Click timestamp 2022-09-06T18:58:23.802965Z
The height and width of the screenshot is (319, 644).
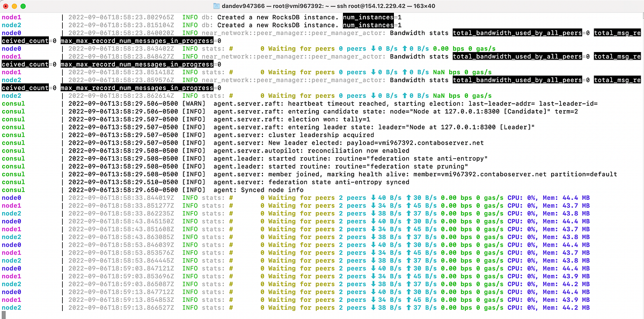(122, 17)
